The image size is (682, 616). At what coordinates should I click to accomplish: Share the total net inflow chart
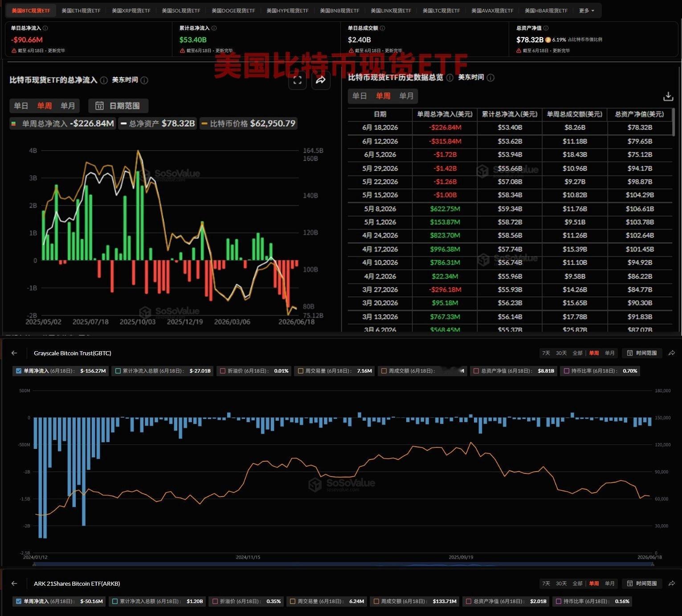coord(321,81)
